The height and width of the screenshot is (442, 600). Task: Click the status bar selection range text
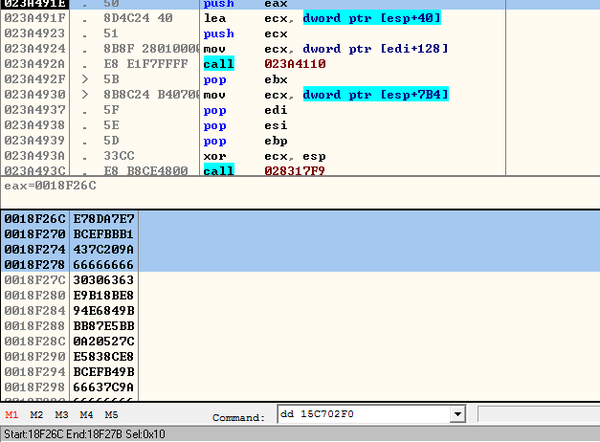85,434
